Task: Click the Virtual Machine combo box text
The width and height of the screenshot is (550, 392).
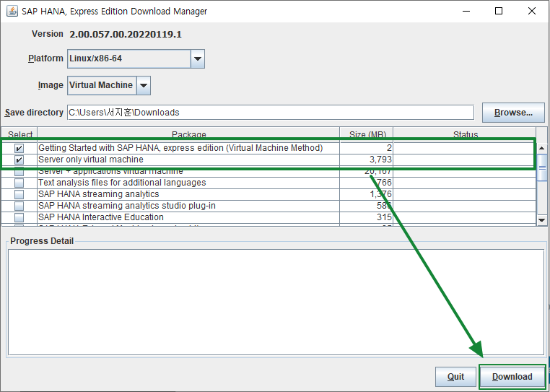Action: pos(101,85)
